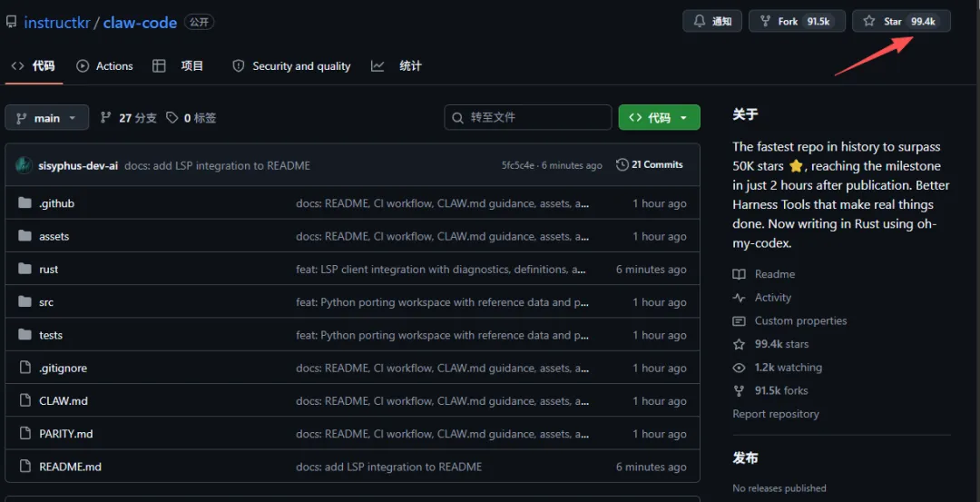980x502 pixels.
Task: Open the claw-code repository link
Action: 140,23
